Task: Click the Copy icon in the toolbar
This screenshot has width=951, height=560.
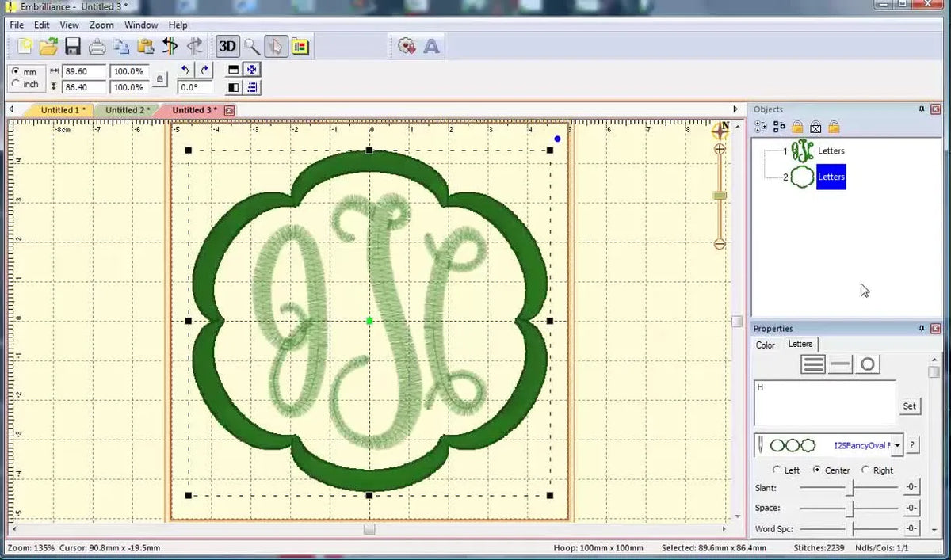Action: (x=121, y=46)
